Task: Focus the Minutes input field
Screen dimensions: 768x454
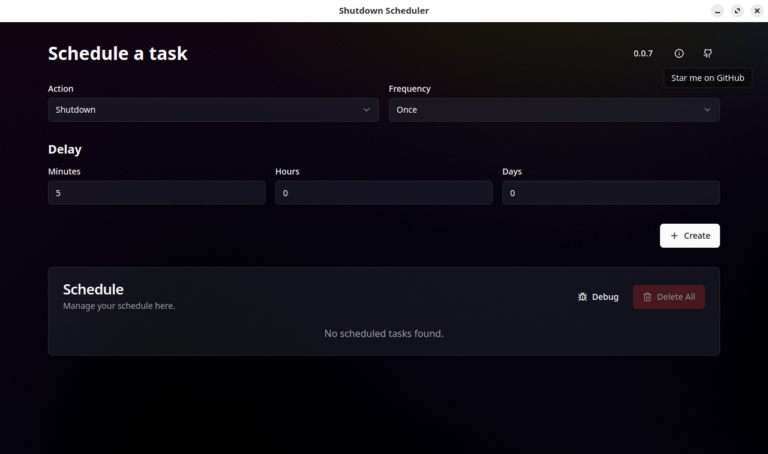Action: click(156, 193)
